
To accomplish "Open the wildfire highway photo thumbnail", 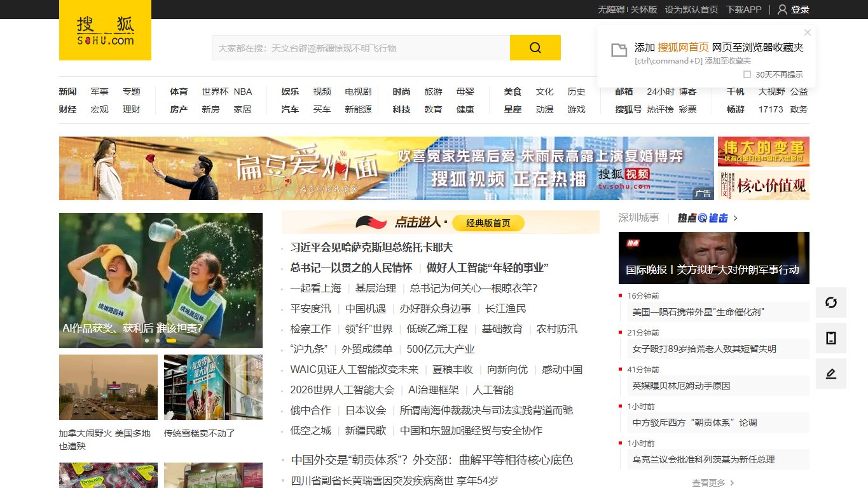I will (x=108, y=387).
